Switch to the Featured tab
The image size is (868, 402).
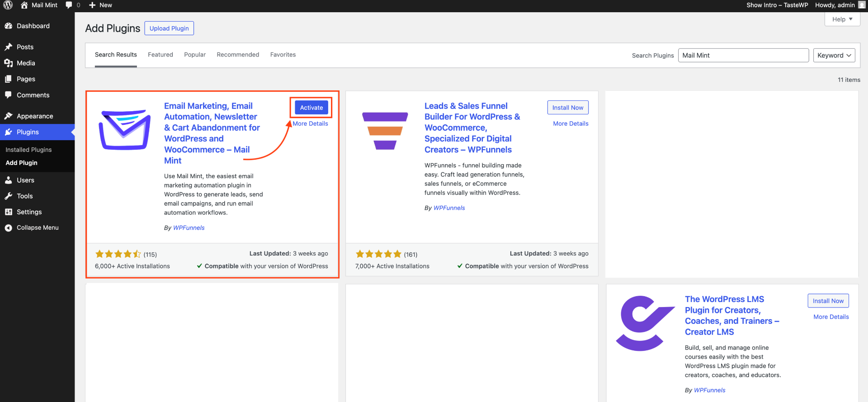160,55
